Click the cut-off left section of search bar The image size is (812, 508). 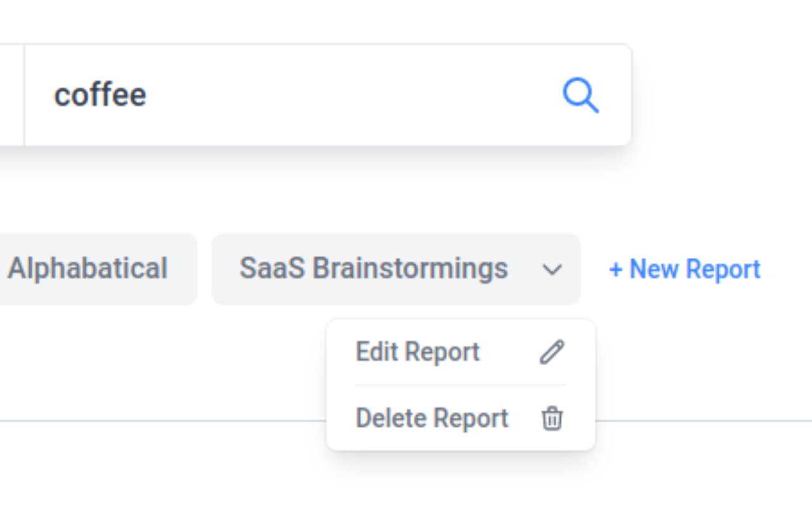pyautogui.click(x=11, y=95)
